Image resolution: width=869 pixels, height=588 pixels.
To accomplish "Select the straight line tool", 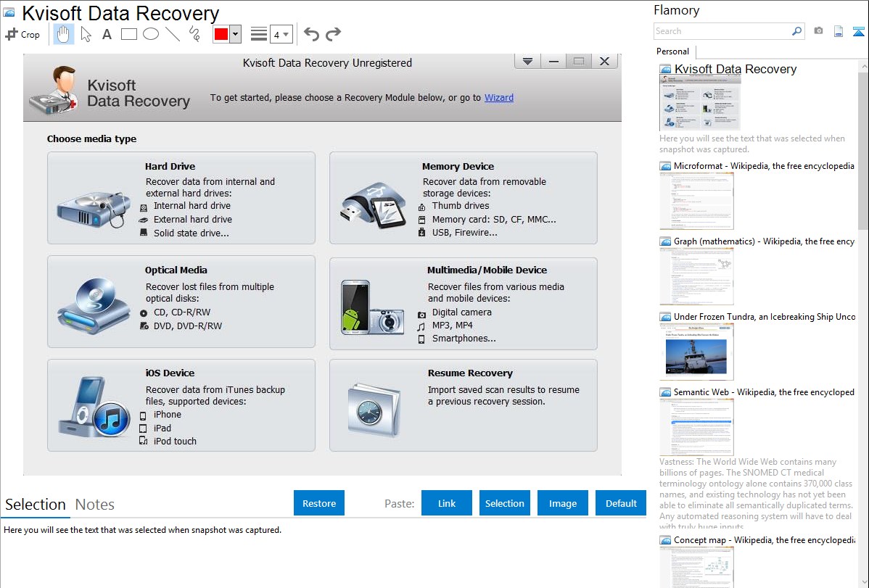I will [x=173, y=34].
